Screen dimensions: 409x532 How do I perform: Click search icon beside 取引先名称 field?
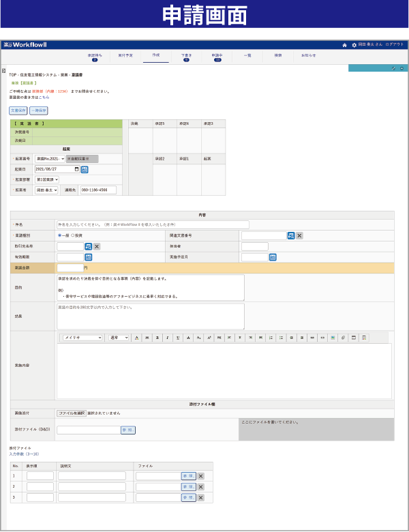coord(88,246)
